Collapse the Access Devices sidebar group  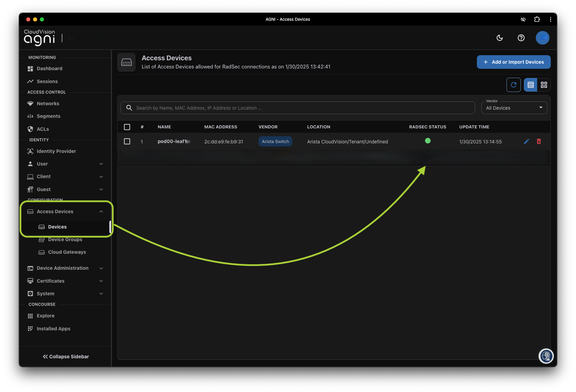[101, 211]
